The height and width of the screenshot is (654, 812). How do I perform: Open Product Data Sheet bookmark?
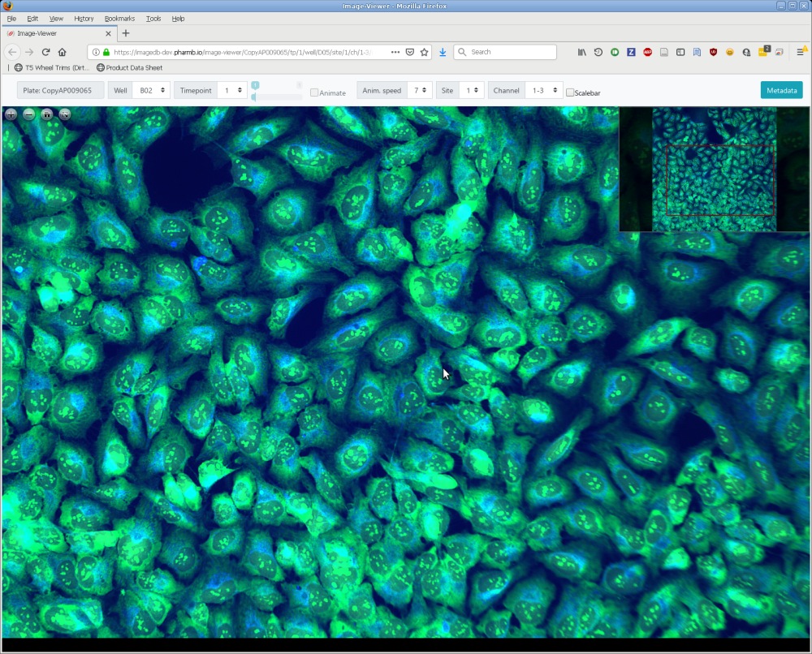[x=129, y=68]
